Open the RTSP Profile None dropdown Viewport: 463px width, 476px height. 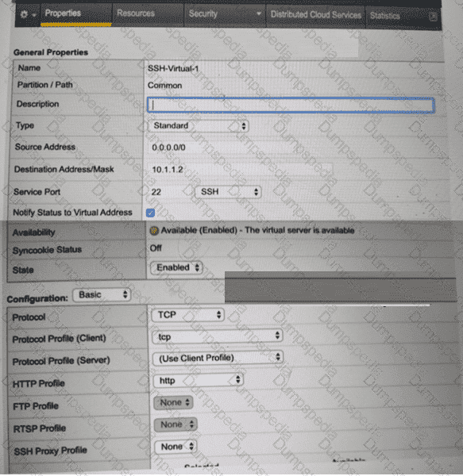pos(176,424)
